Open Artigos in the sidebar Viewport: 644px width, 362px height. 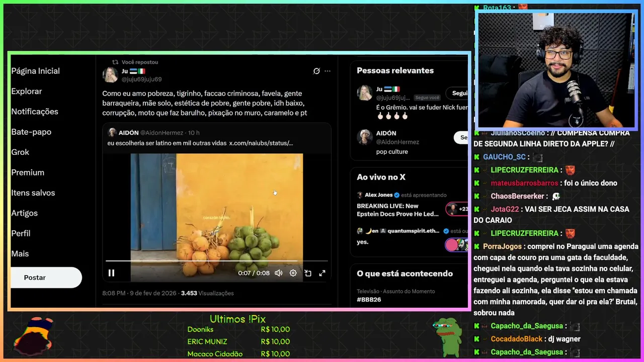tap(24, 213)
